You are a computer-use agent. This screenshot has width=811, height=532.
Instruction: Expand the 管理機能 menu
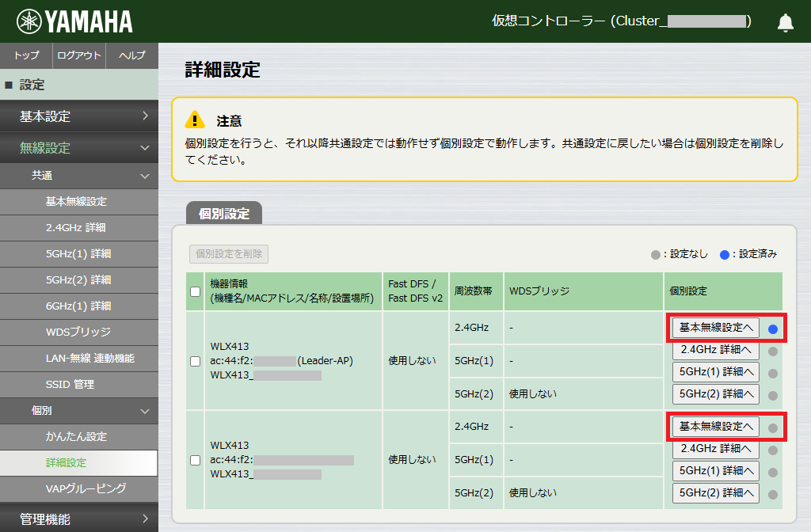point(79,519)
